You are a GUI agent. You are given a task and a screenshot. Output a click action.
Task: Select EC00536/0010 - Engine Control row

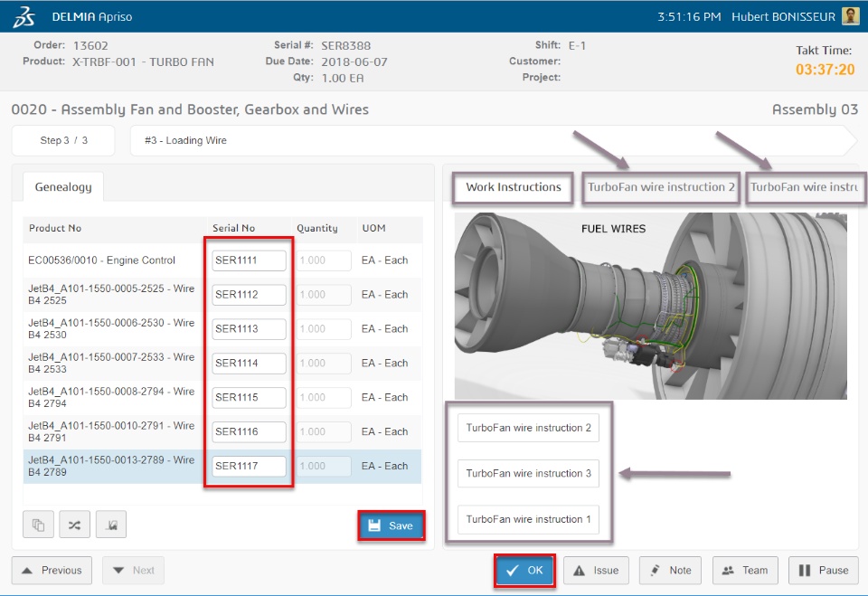[222, 260]
